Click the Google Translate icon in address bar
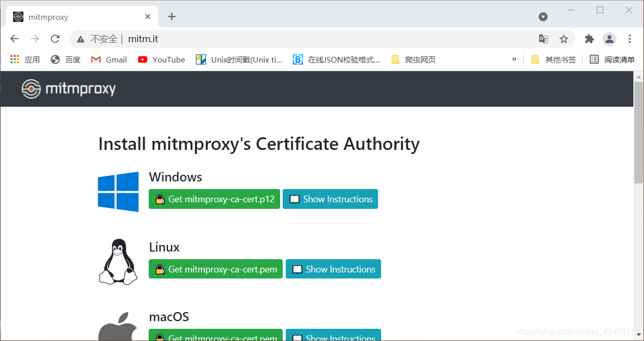The height and width of the screenshot is (341, 644). [543, 39]
